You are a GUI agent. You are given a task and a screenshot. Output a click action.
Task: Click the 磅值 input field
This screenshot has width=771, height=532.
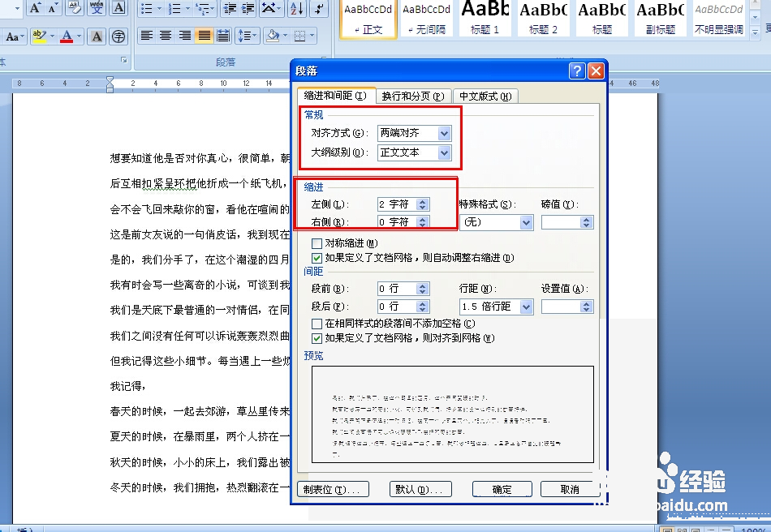click(567, 222)
